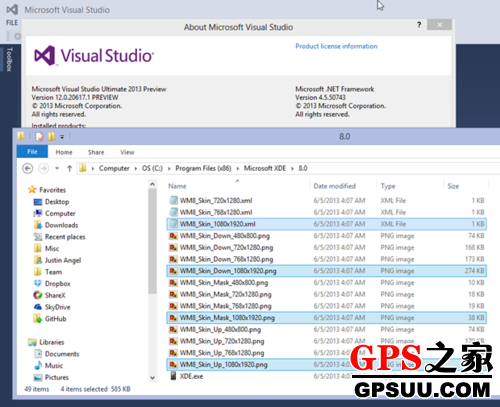Click the Dropbox icon in navigation pane
The image size is (500, 407).
38,284
